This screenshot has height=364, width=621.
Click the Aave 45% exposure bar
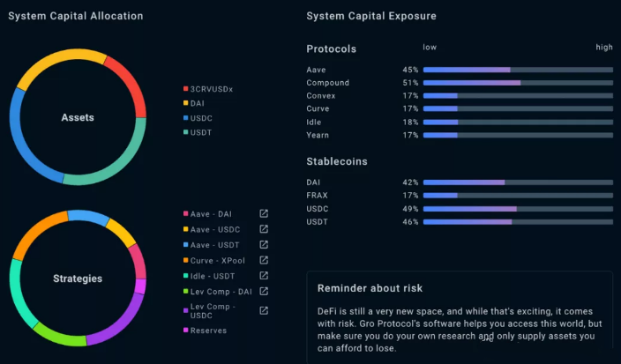518,70
